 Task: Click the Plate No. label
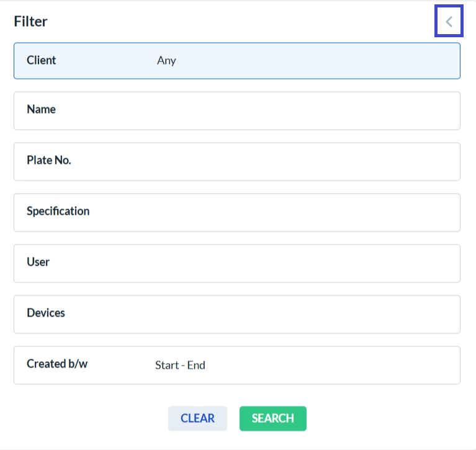(48, 160)
